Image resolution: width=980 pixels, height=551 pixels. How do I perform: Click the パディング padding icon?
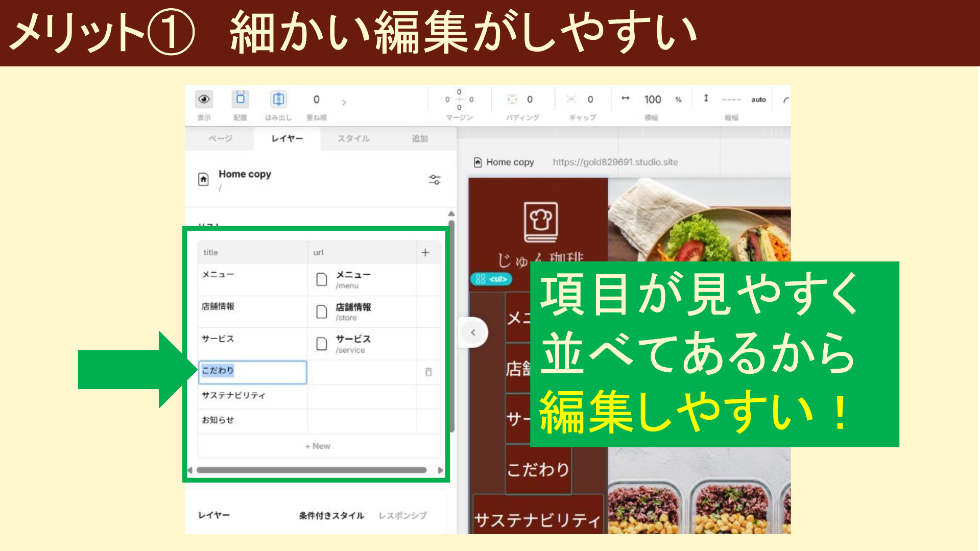click(513, 100)
